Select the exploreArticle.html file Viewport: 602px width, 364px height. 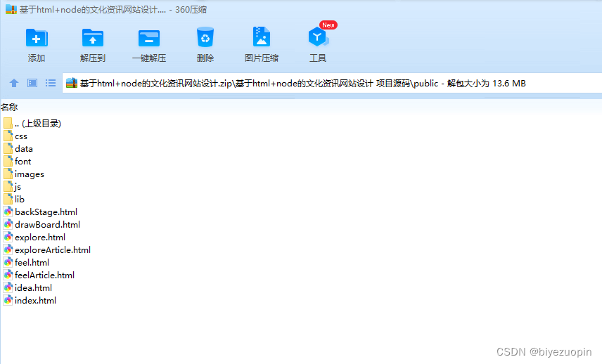[47, 250]
